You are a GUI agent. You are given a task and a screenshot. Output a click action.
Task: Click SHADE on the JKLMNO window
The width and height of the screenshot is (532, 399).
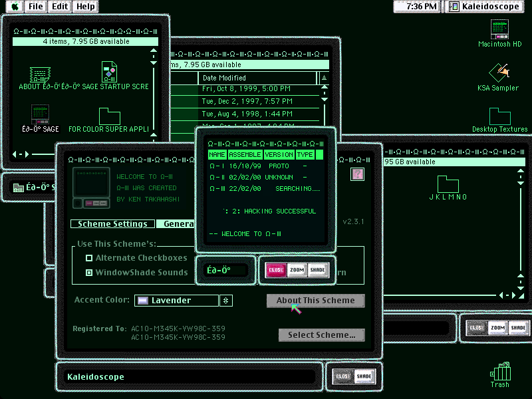pos(518,328)
